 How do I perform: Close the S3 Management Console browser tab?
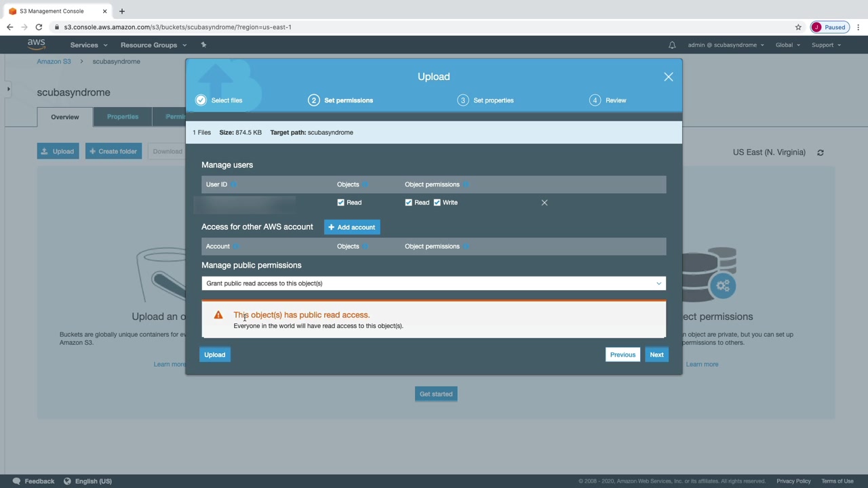(x=104, y=11)
